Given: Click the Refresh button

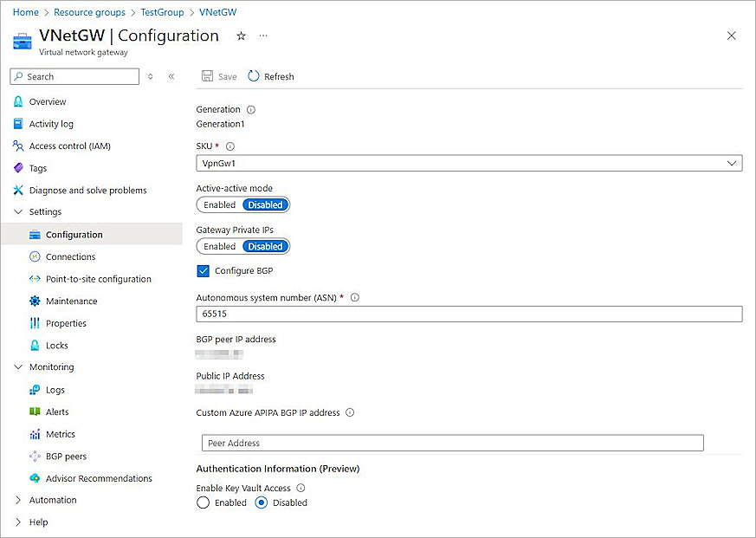Looking at the screenshot, I should pos(270,76).
